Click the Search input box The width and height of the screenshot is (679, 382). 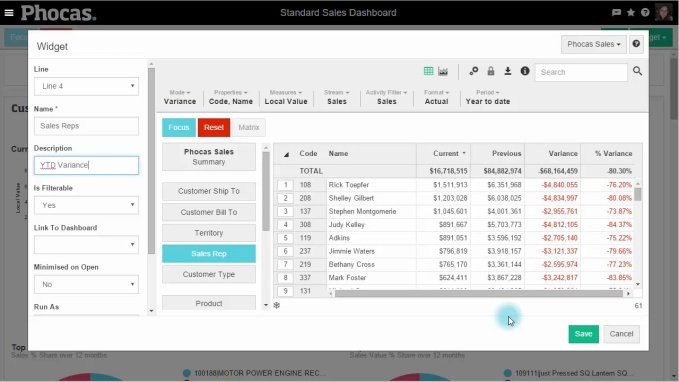tap(581, 72)
